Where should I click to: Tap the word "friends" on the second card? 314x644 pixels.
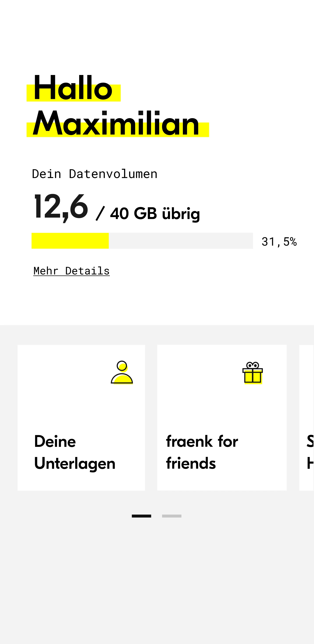(191, 463)
